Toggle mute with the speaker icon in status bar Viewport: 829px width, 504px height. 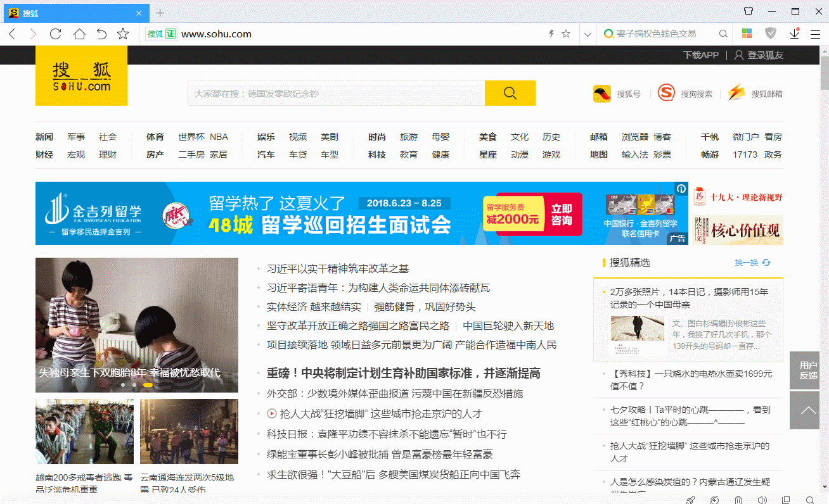[x=762, y=500]
